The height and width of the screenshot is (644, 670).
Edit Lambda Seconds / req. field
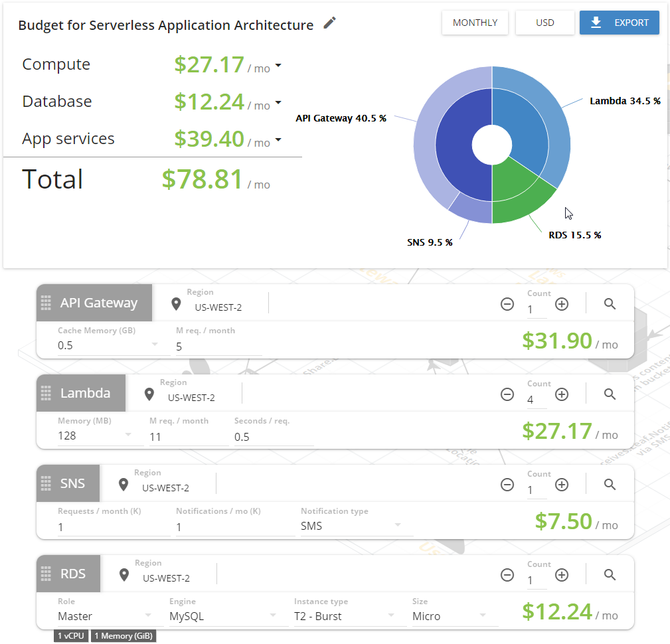(x=274, y=437)
